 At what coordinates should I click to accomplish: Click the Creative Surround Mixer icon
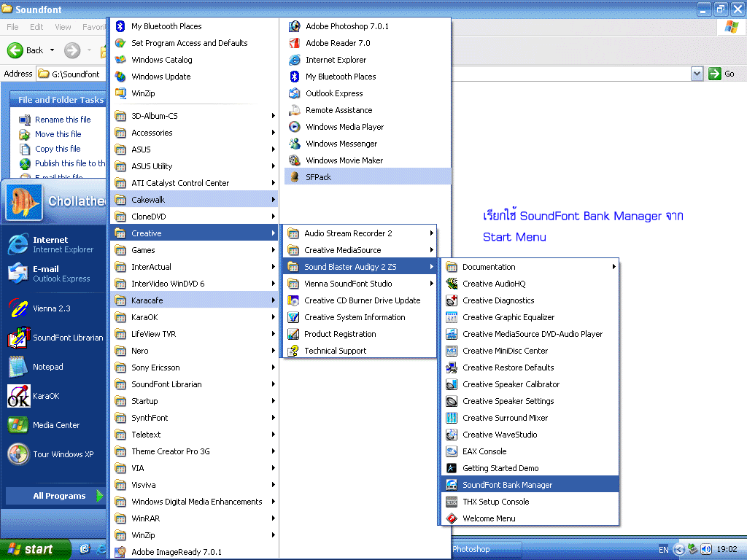tap(451, 418)
